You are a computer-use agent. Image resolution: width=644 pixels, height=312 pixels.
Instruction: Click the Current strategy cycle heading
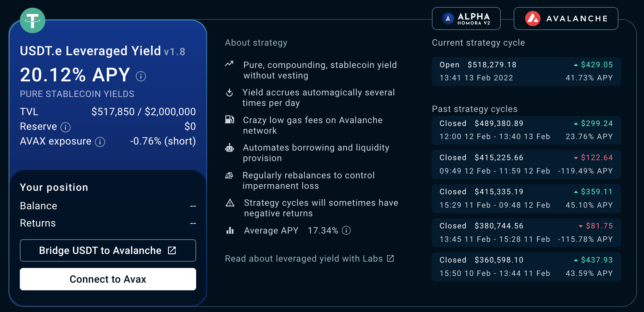pyautogui.click(x=478, y=43)
